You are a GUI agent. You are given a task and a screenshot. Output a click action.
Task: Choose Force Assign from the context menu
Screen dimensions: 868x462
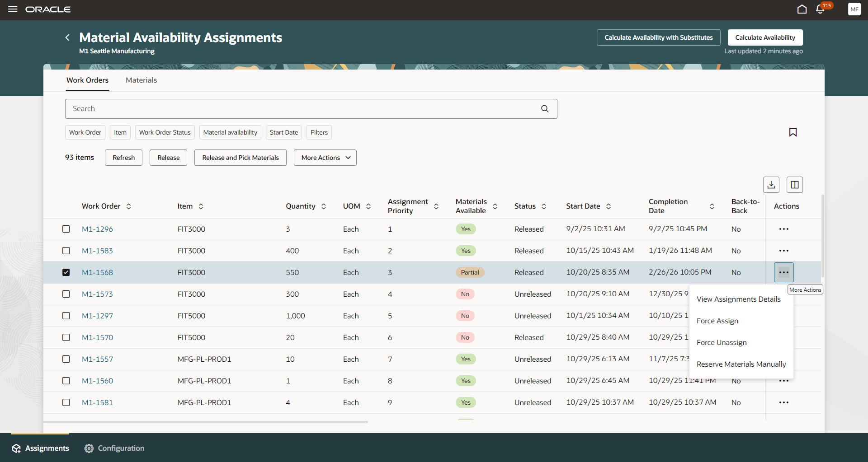[717, 321]
